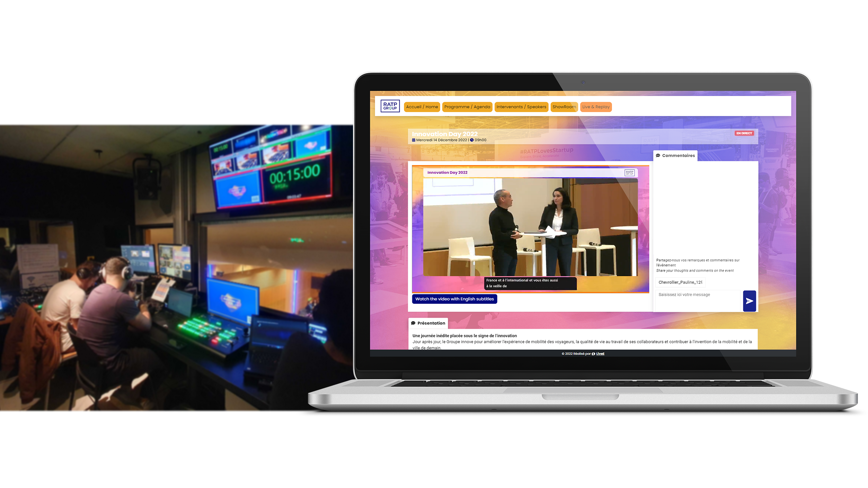
Task: Click the calendar date icon next to Mercredi
Action: click(413, 139)
